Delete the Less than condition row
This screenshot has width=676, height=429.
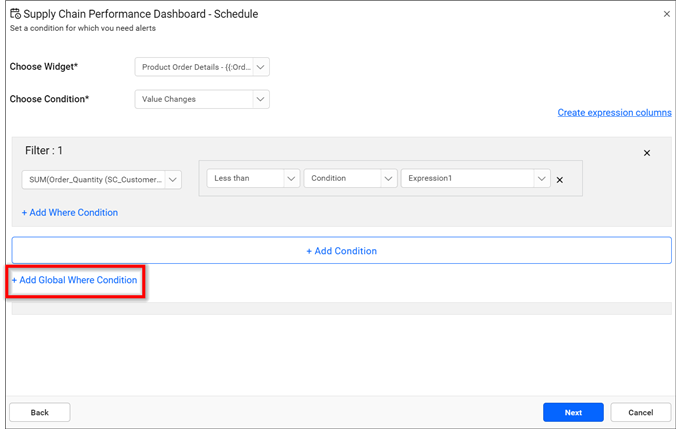coord(560,180)
